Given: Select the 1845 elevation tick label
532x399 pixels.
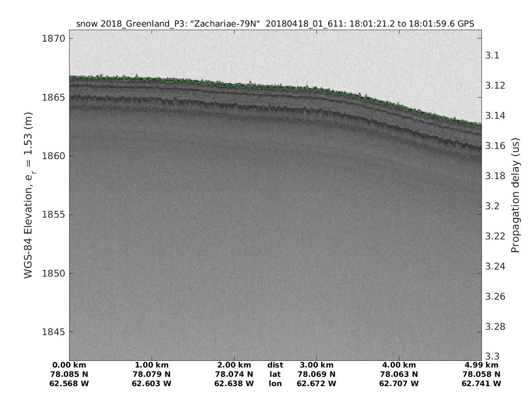Looking at the screenshot, I should pyautogui.click(x=54, y=332).
